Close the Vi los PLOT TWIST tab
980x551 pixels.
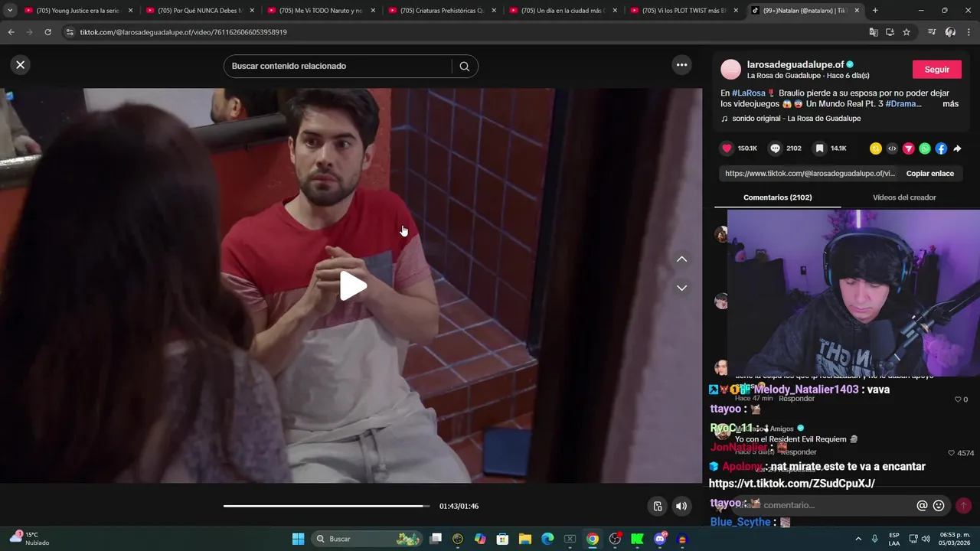[x=736, y=11]
